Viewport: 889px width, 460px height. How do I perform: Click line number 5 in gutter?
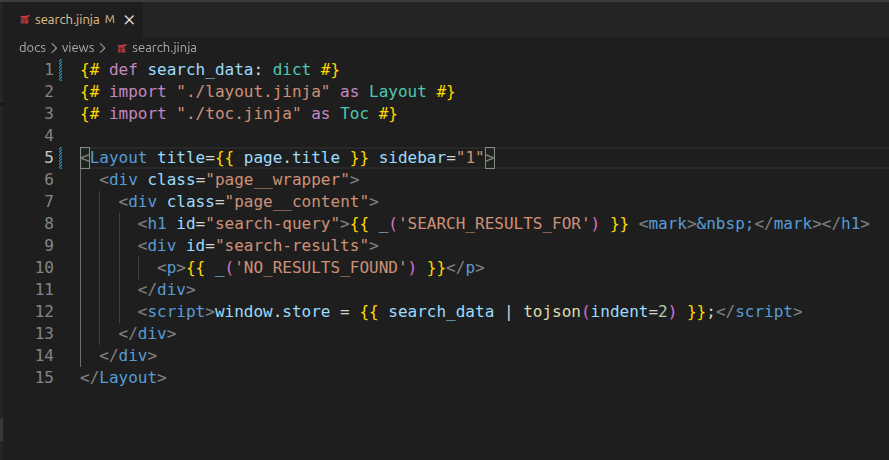click(x=49, y=158)
